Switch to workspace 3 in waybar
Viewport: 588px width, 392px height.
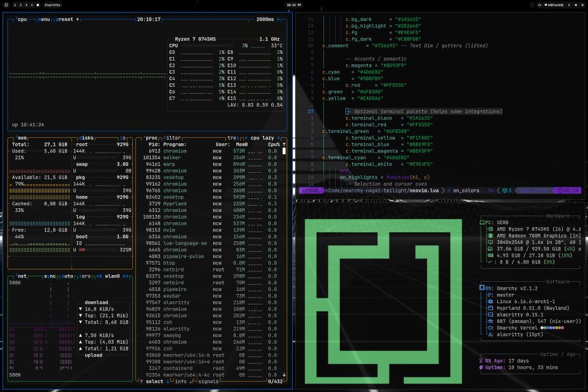click(x=26, y=5)
